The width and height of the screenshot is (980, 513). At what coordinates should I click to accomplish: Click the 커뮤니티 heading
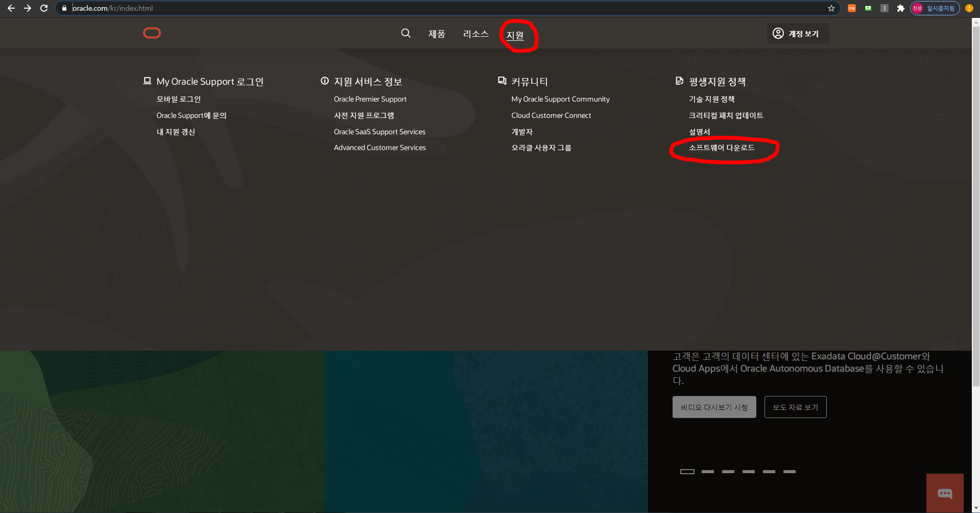pyautogui.click(x=530, y=82)
